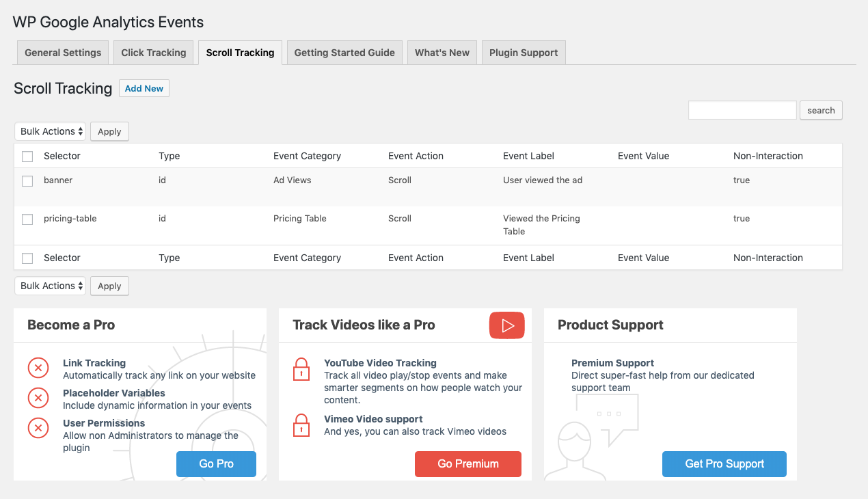
Task: Open the top Bulk Actions dropdown
Action: 50,131
